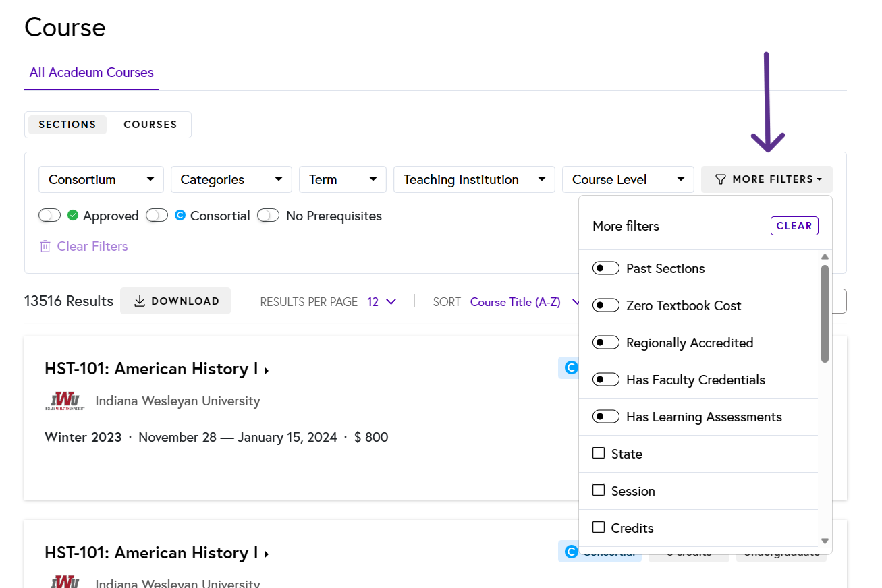The width and height of the screenshot is (882, 588).
Task: Click the funnel icon on More Filters
Action: (721, 179)
